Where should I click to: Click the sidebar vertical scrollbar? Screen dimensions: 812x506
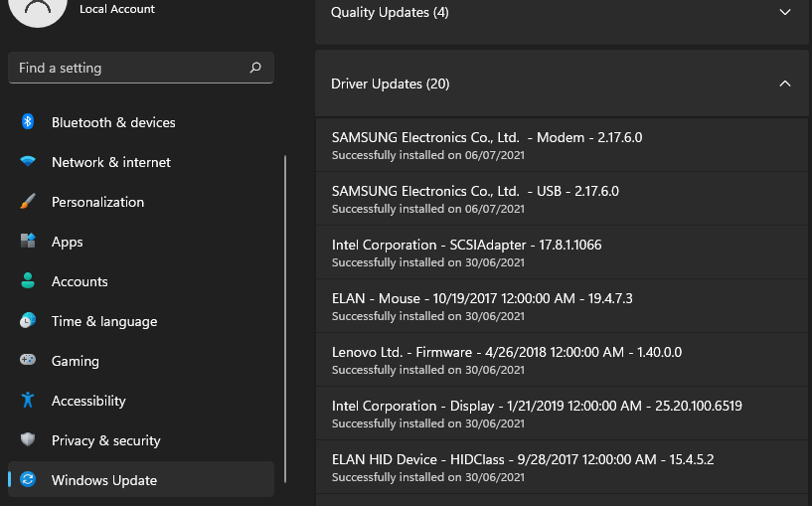coord(285,318)
